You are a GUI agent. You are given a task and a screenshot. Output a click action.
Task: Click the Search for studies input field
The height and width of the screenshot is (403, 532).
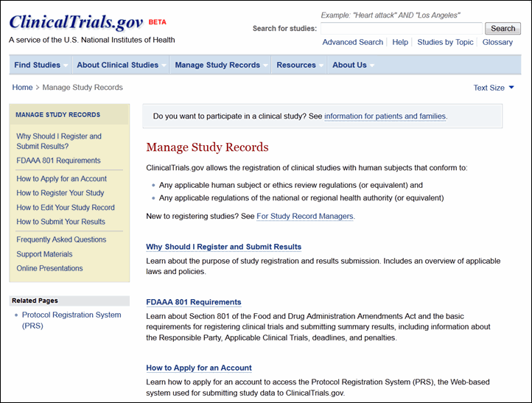tap(402, 29)
